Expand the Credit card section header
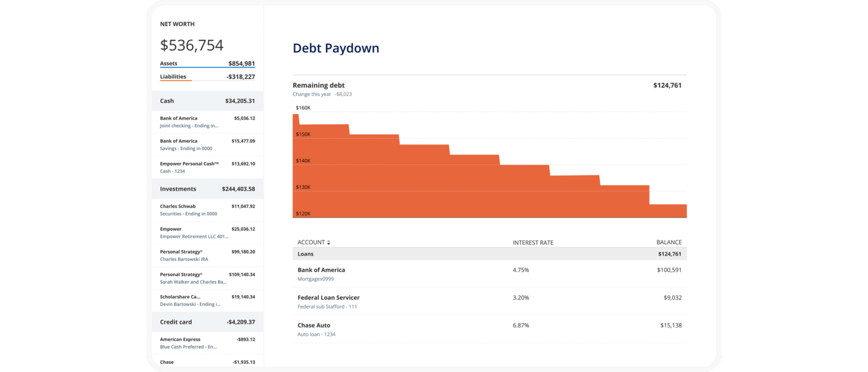The width and height of the screenshot is (868, 372). pyautogui.click(x=207, y=322)
